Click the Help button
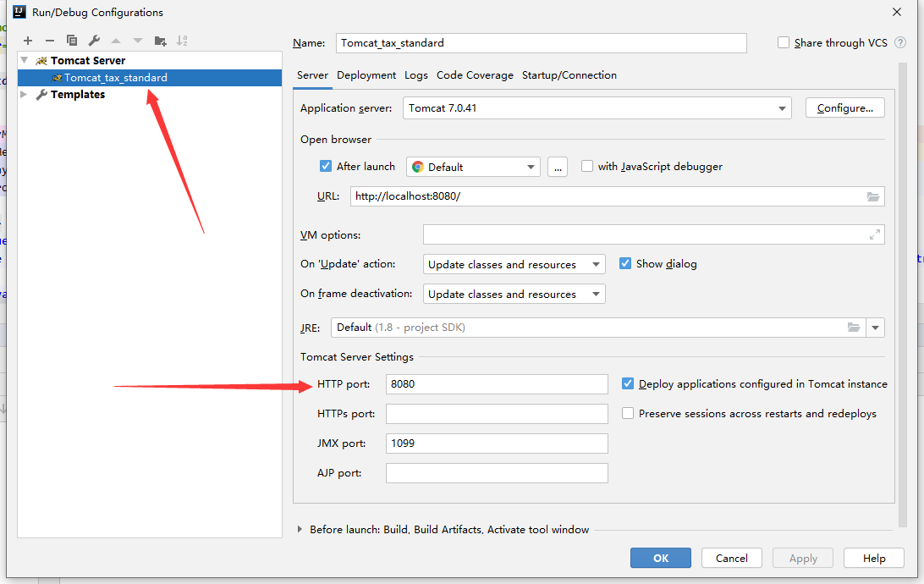 click(874, 558)
